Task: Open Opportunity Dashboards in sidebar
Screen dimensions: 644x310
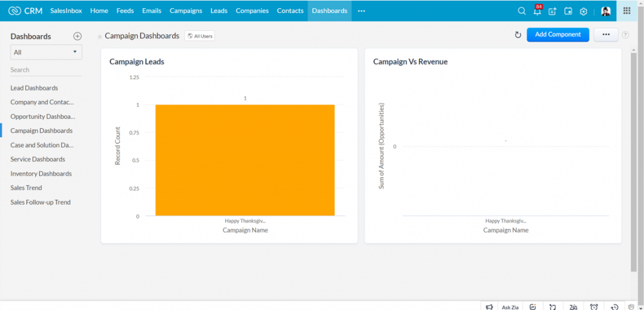Action: [43, 116]
